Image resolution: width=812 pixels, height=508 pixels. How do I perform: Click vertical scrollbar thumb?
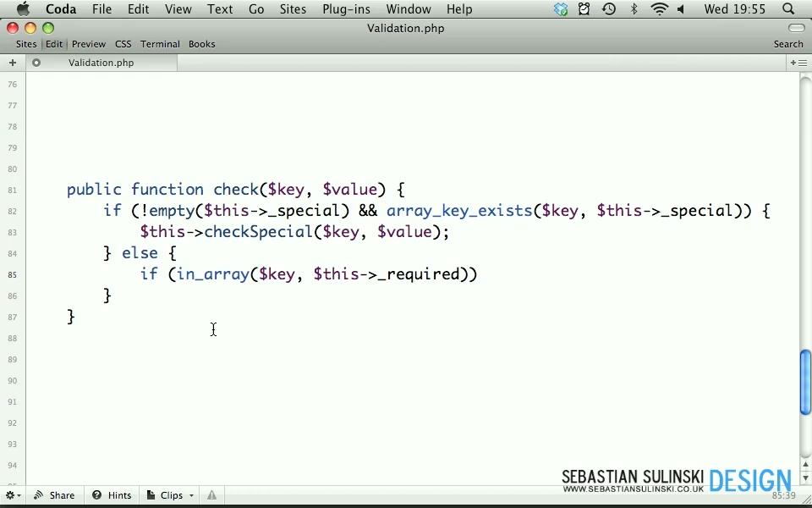(805, 383)
